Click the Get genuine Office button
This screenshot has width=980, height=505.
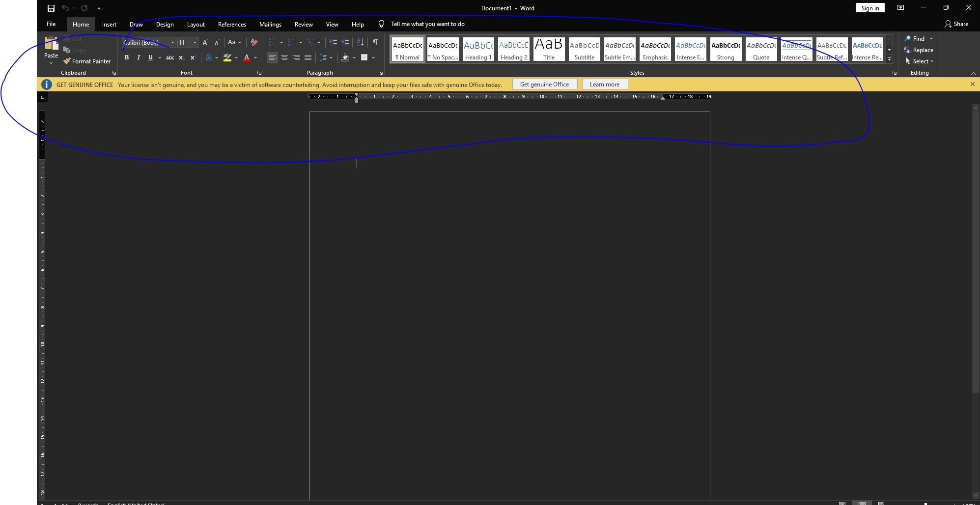[544, 84]
